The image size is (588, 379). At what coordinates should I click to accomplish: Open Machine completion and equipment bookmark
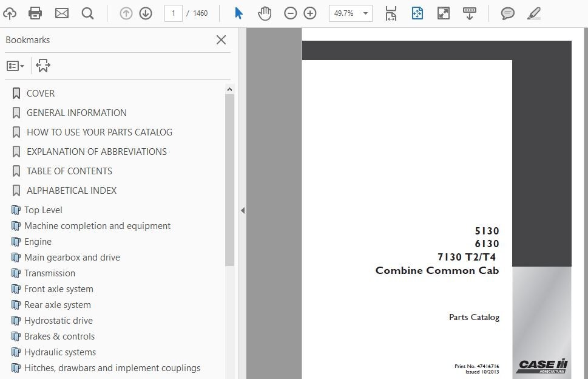pos(97,226)
